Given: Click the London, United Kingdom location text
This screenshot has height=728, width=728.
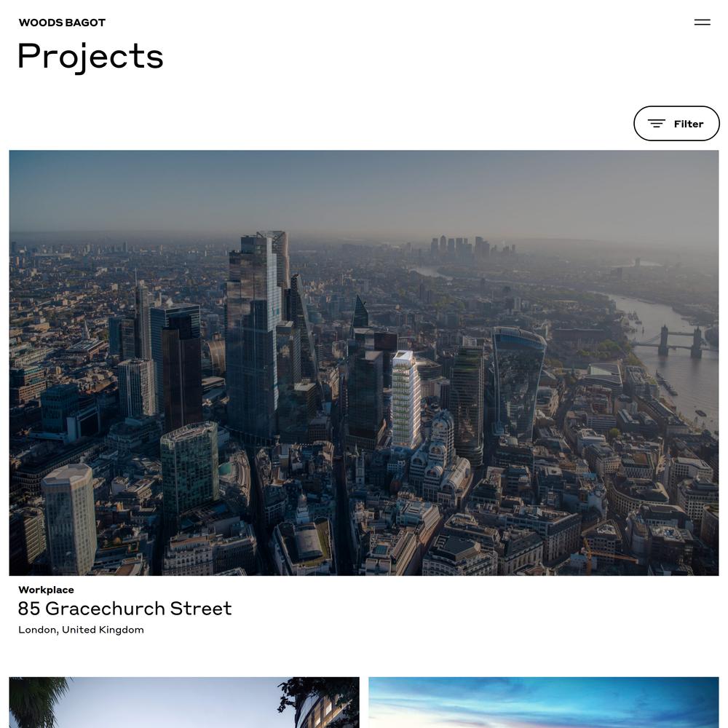Looking at the screenshot, I should click(x=82, y=630).
